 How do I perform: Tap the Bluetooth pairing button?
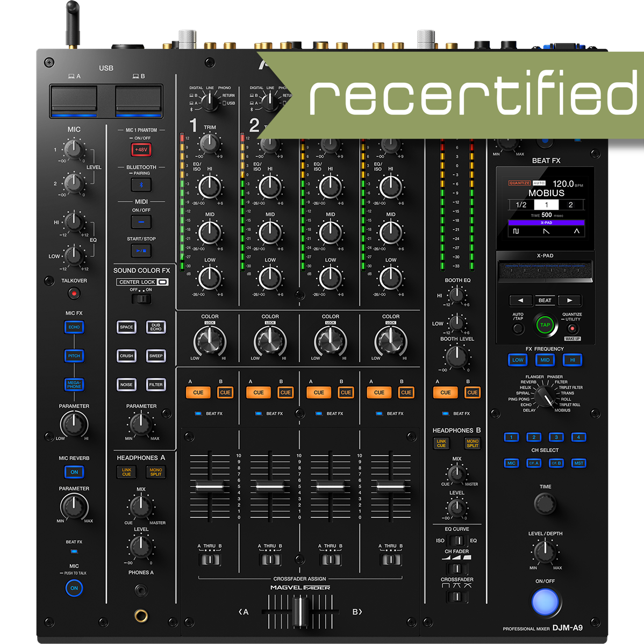[x=141, y=185]
